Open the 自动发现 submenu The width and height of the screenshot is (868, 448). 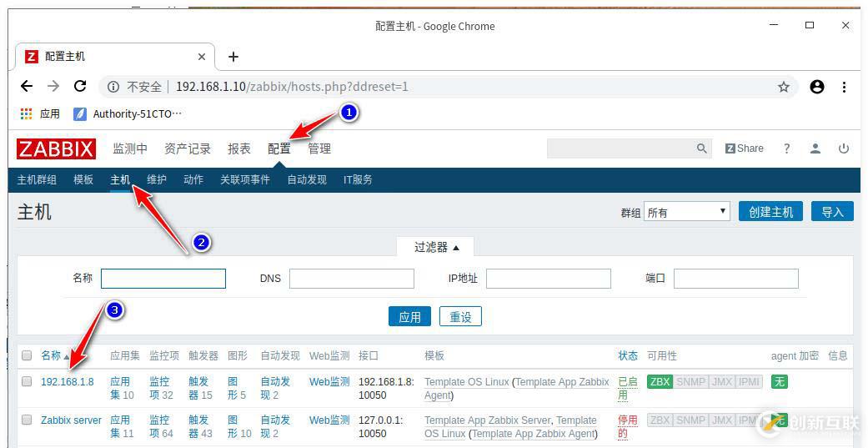307,179
